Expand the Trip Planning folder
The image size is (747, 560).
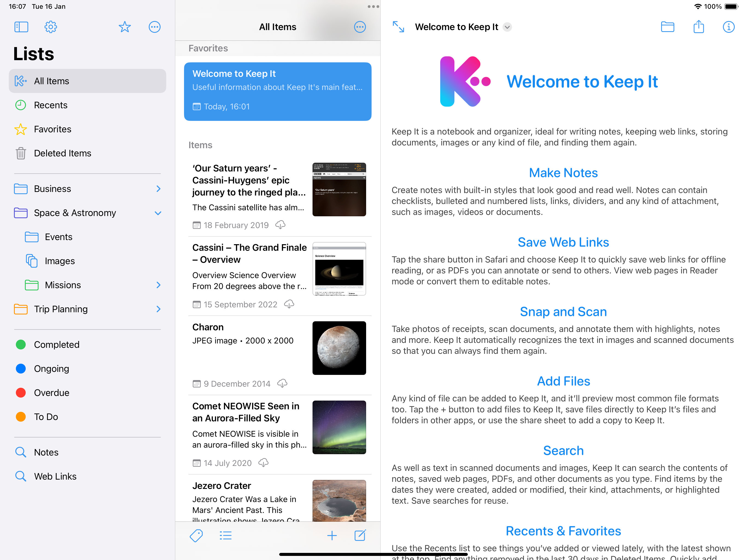coord(158,309)
